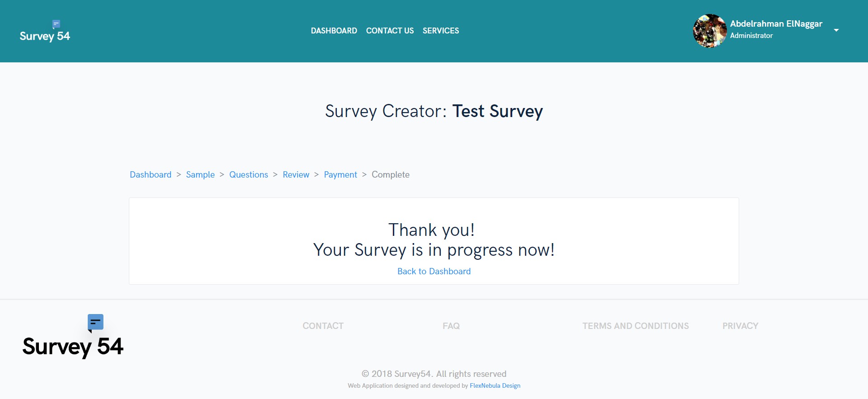Click the Survey 54 header logo
Viewport: 868px width, 399px height.
[x=45, y=32]
